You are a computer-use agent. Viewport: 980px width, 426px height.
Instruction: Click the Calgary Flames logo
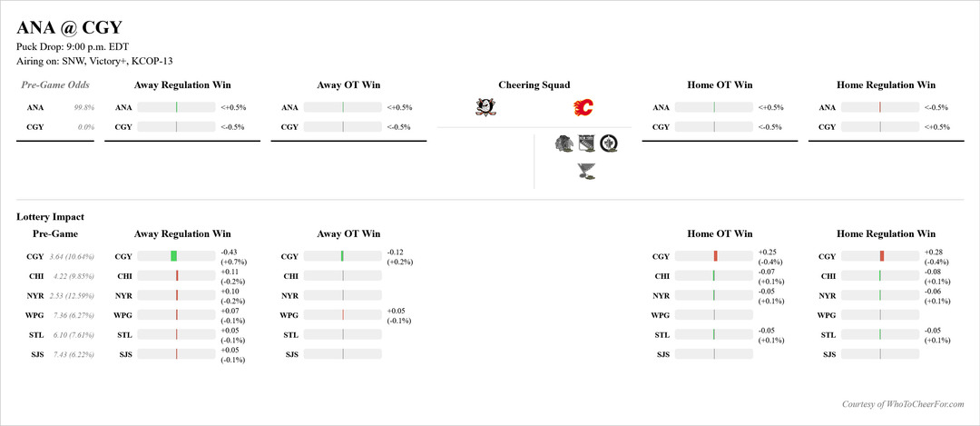[x=583, y=108]
